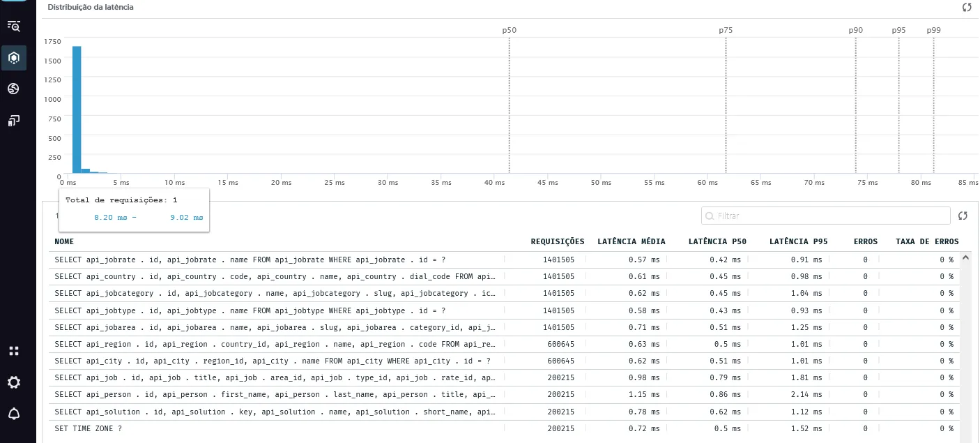Open the apps grid icon in sidebar

pos(13,351)
